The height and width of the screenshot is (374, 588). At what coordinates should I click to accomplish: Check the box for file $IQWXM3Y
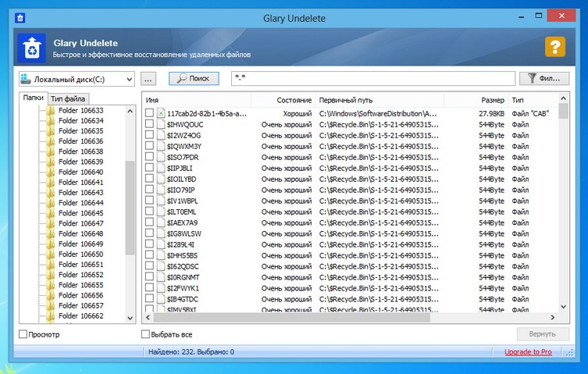(149, 145)
